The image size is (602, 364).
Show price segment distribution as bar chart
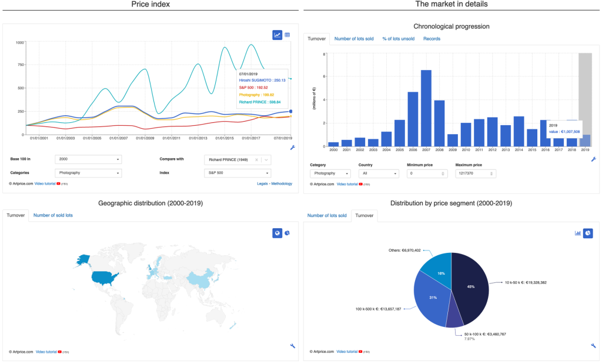pos(578,233)
